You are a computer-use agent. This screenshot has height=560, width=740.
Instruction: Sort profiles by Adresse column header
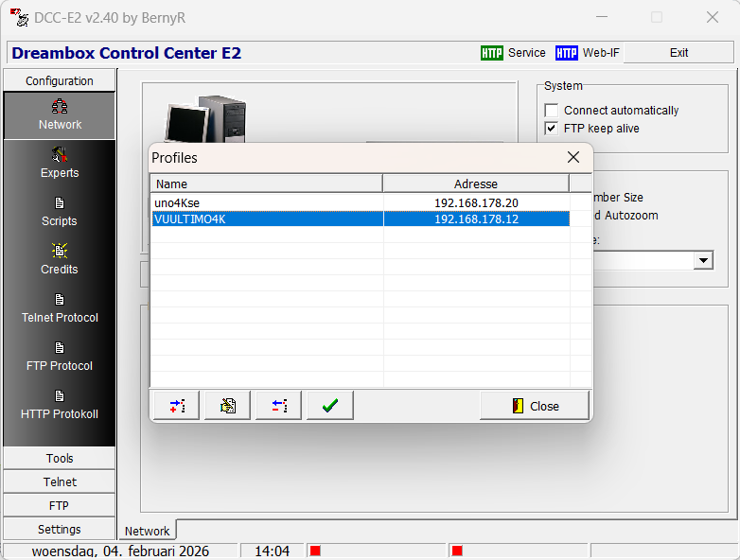476,184
